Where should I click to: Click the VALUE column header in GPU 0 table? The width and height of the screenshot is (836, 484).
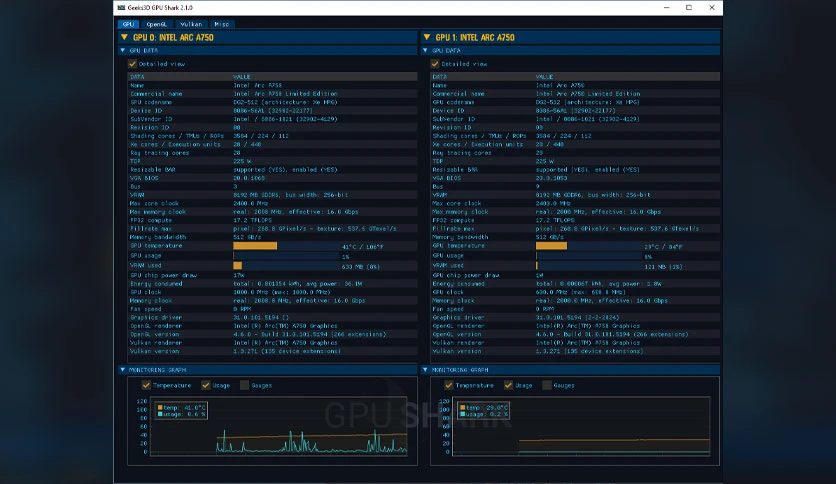tap(242, 77)
